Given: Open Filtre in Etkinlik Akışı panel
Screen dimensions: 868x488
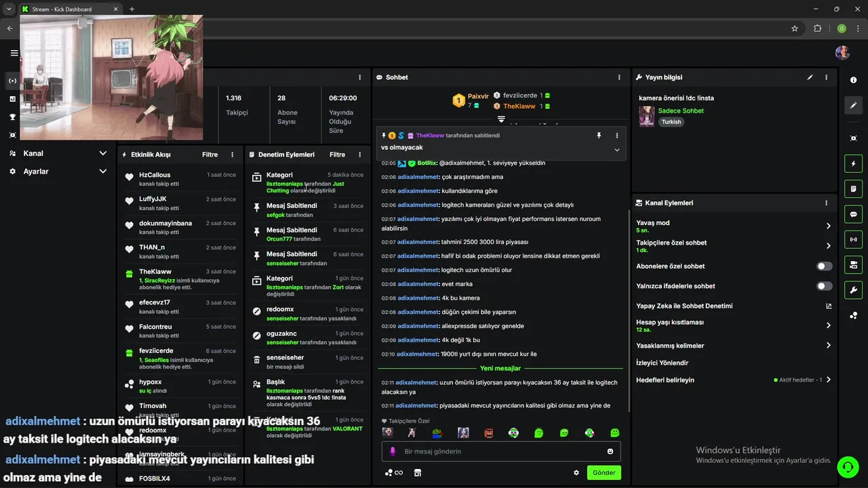Looking at the screenshot, I should coord(210,155).
